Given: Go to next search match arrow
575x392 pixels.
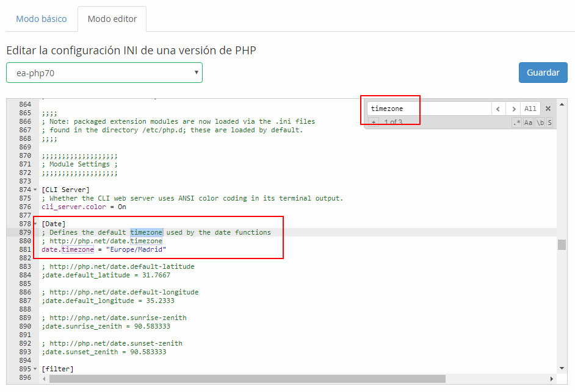Looking at the screenshot, I should (x=514, y=109).
